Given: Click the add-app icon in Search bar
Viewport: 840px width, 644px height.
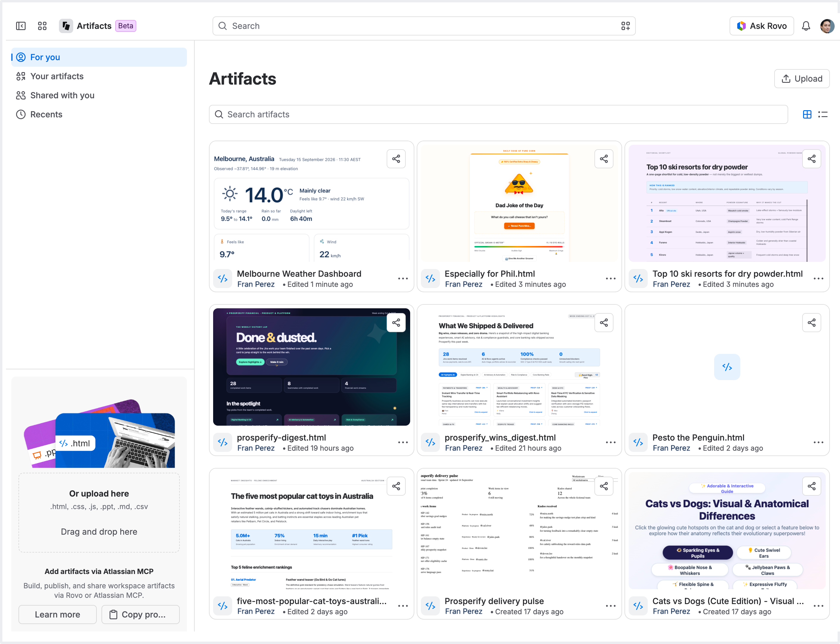Looking at the screenshot, I should 625,26.
